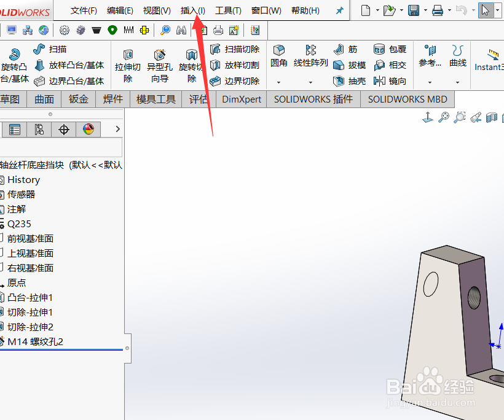This screenshot has height=420, width=504.
Task: Open the 编辑(E) menu
Action: pos(120,10)
